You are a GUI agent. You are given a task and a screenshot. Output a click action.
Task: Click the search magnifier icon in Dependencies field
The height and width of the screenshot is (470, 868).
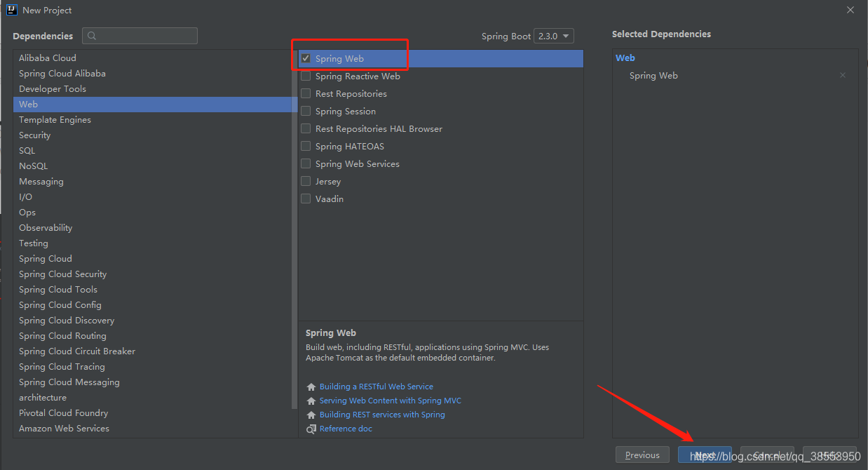click(x=92, y=36)
